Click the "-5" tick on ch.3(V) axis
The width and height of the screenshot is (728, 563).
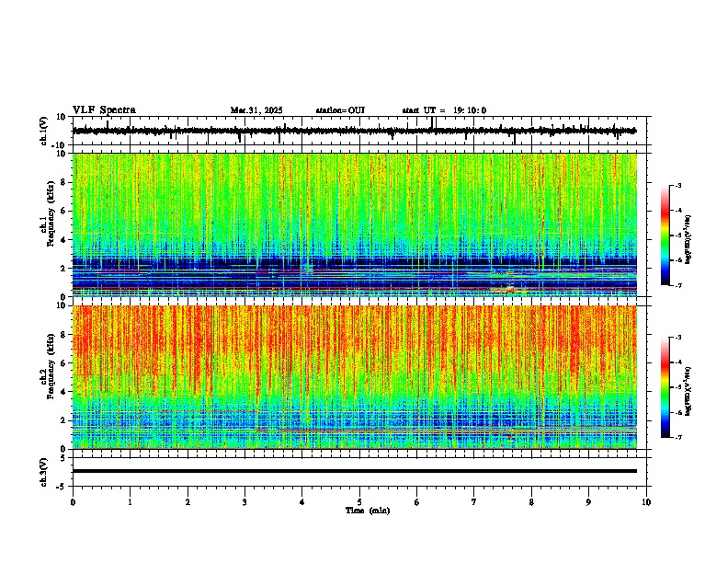(x=62, y=487)
